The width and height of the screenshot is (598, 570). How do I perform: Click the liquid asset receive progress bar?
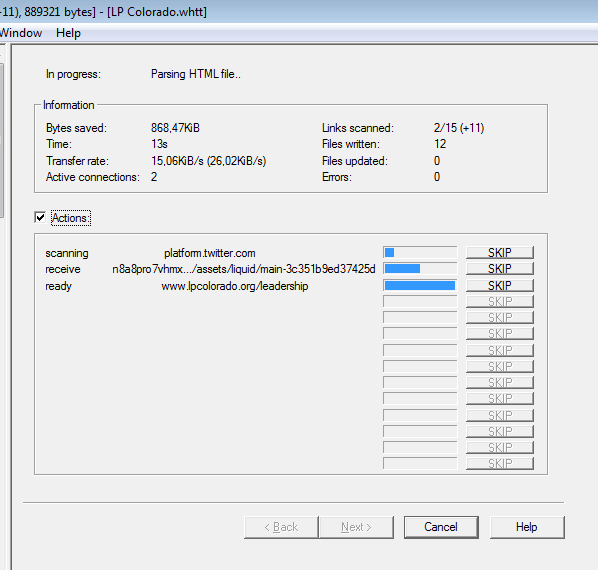pos(420,269)
